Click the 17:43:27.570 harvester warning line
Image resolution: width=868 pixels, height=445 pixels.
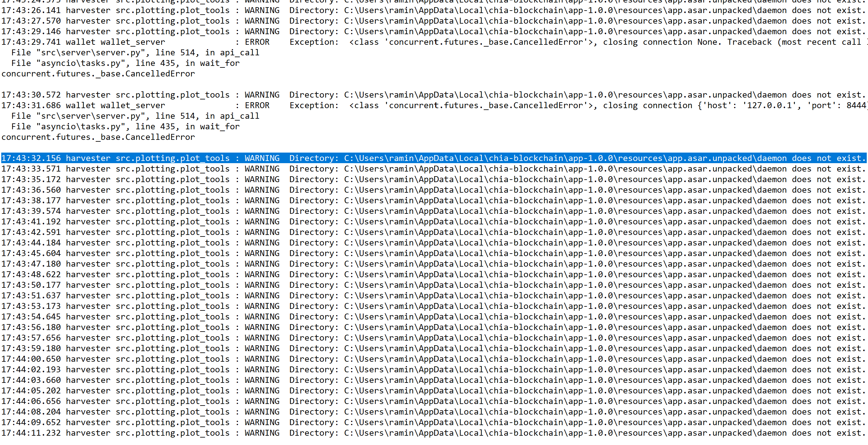pyautogui.click(x=433, y=21)
